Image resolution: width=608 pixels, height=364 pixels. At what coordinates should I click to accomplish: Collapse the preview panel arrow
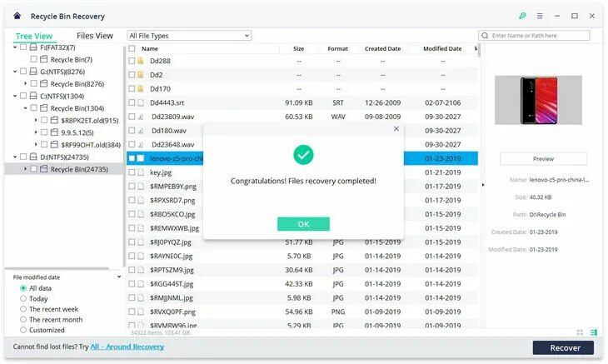(483, 185)
